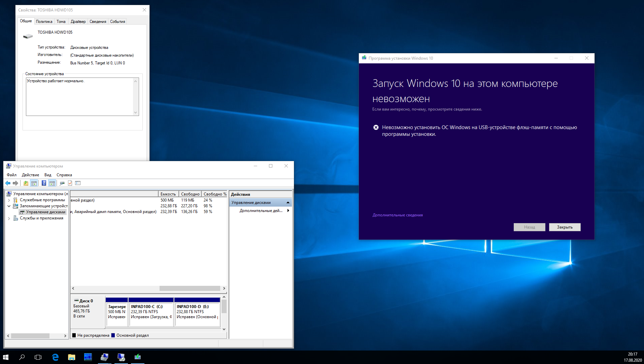Switch to the Политика tab
This screenshot has height=364, width=644.
(x=44, y=22)
